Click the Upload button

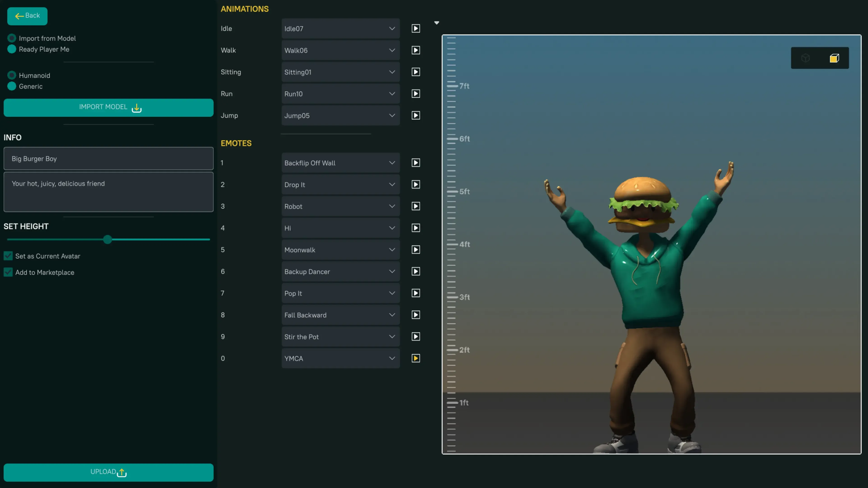[108, 472]
